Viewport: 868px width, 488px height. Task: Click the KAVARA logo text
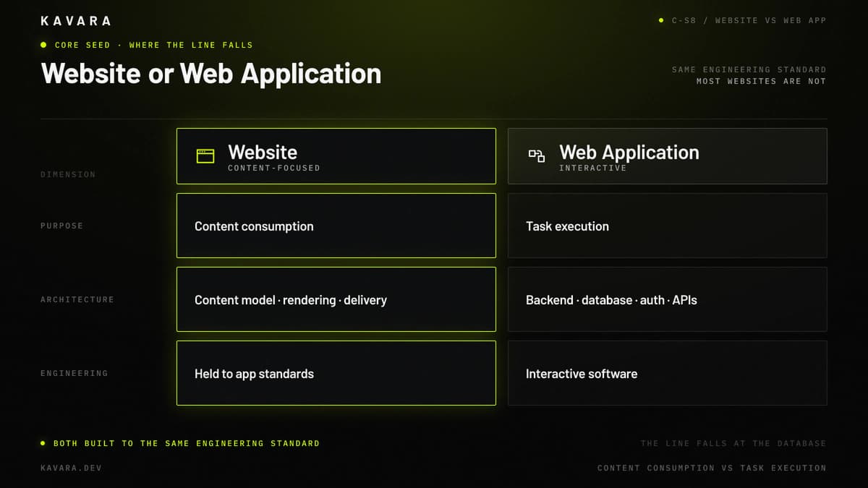(76, 21)
